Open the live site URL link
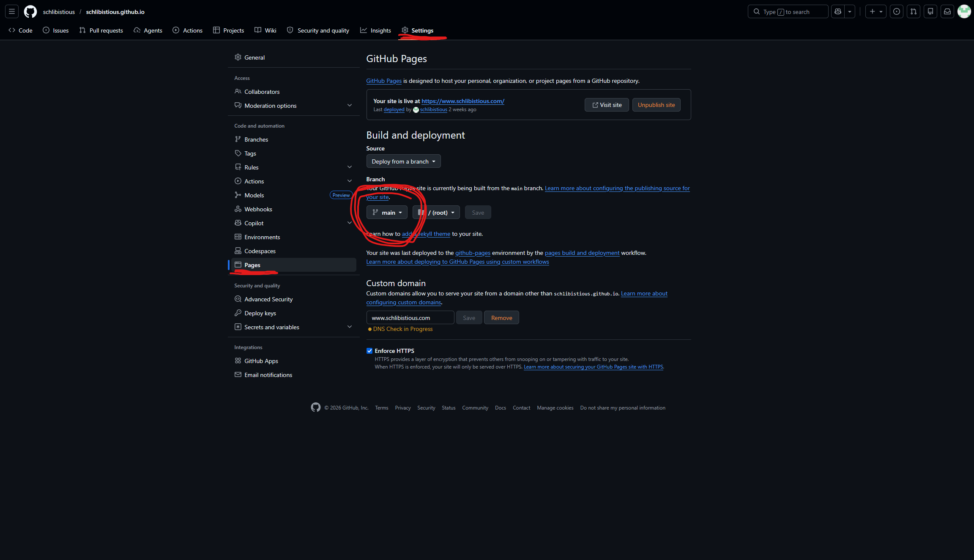Viewport: 974px width, 560px height. pos(463,101)
